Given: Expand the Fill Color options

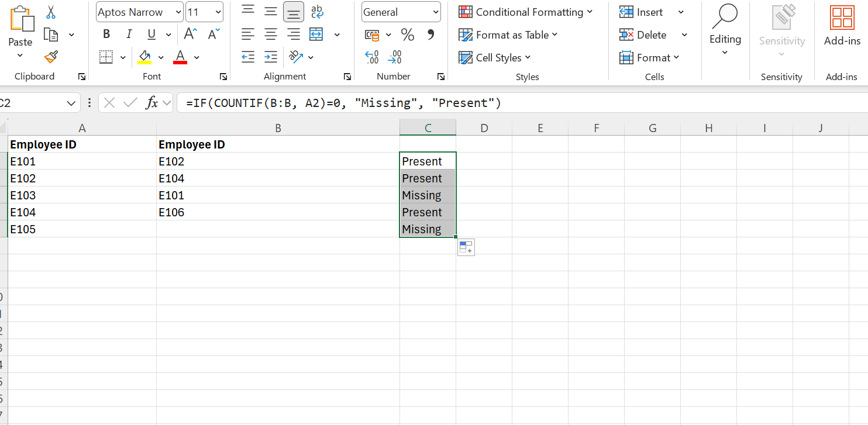Looking at the screenshot, I should pos(160,57).
